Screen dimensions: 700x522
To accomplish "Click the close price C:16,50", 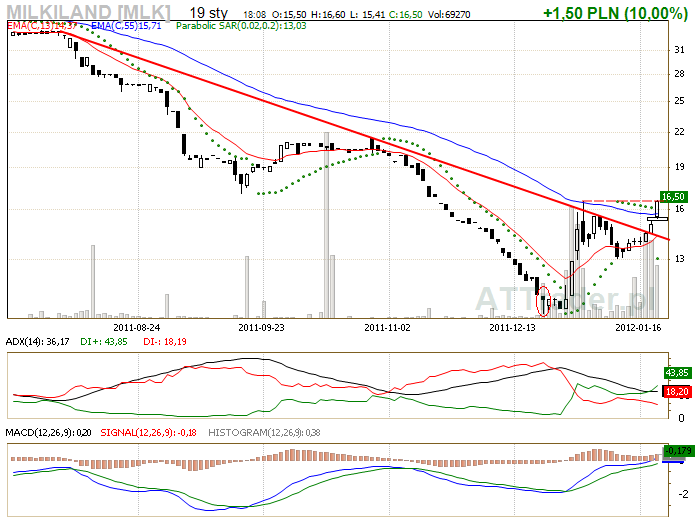I will tap(405, 15).
